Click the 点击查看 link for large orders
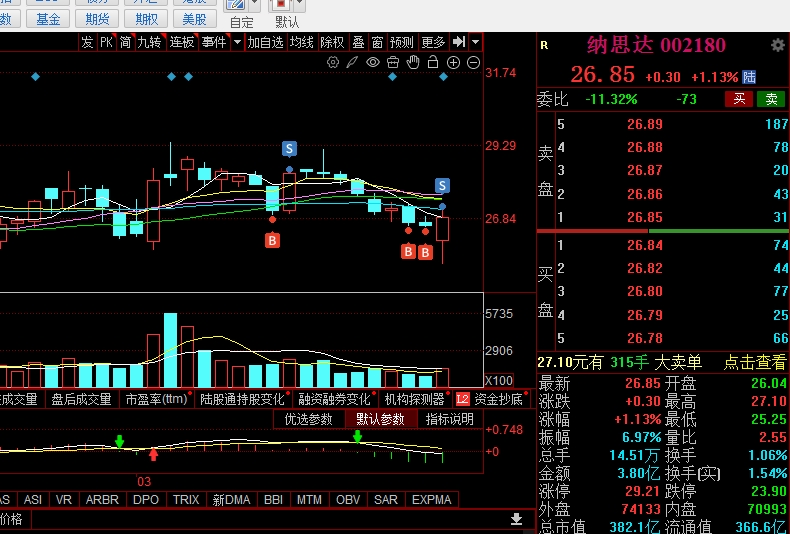The width and height of the screenshot is (790, 534). coord(756,362)
